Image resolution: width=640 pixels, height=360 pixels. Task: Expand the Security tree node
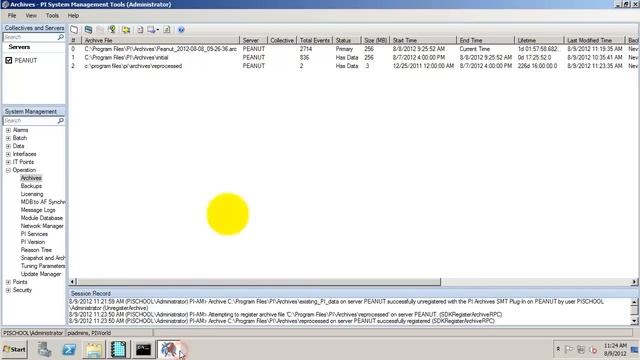tap(8, 290)
